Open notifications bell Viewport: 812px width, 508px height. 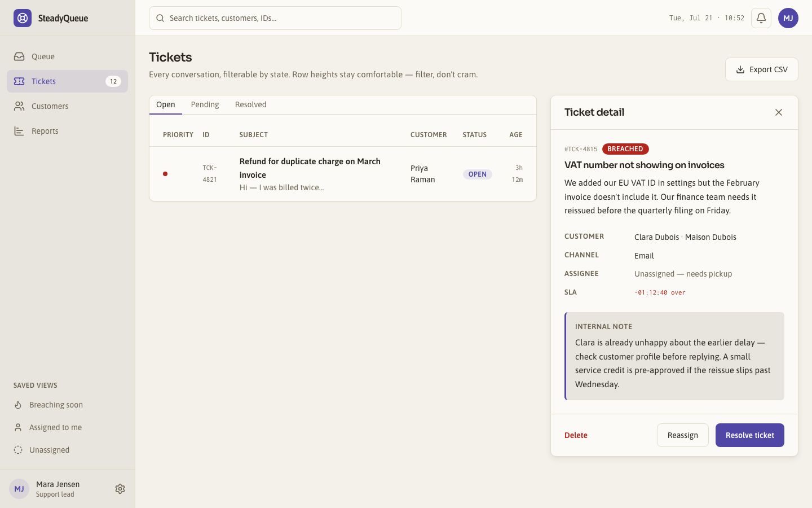click(761, 18)
